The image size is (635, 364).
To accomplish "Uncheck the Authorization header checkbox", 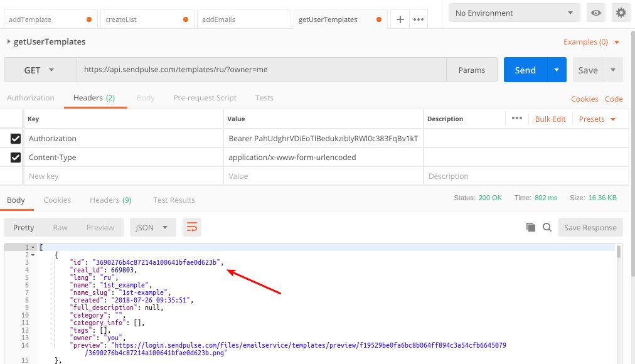I will click(x=16, y=139).
